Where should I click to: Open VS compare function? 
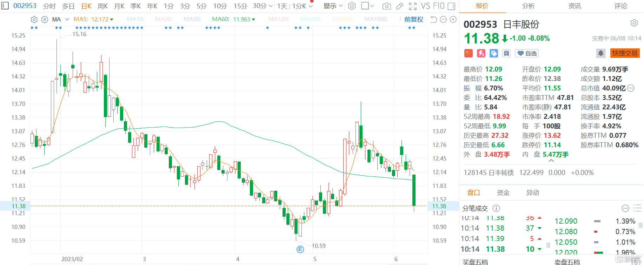point(425,6)
